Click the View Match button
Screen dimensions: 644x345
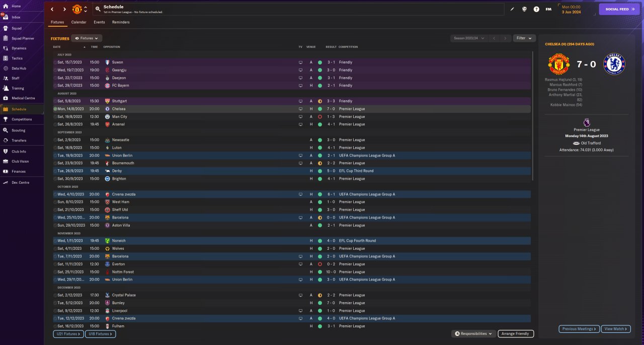(x=615, y=329)
